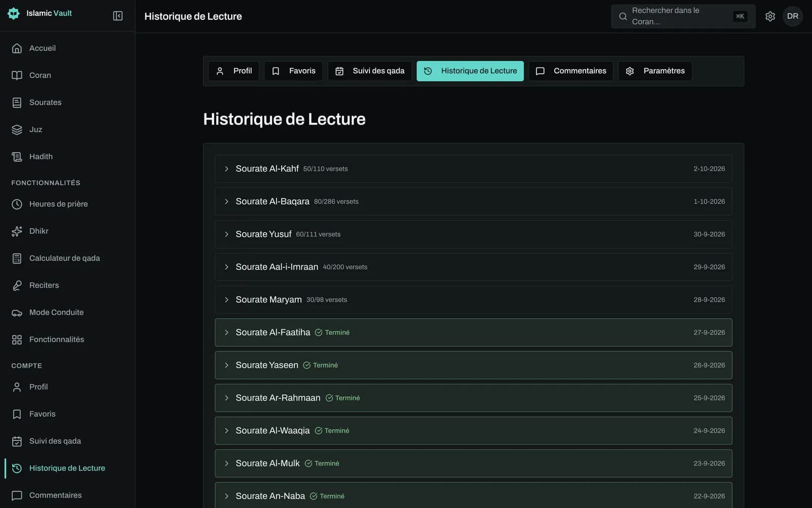The height and width of the screenshot is (508, 812).
Task: Click the Sourate Ar-Rahmaan row title
Action: point(278,398)
